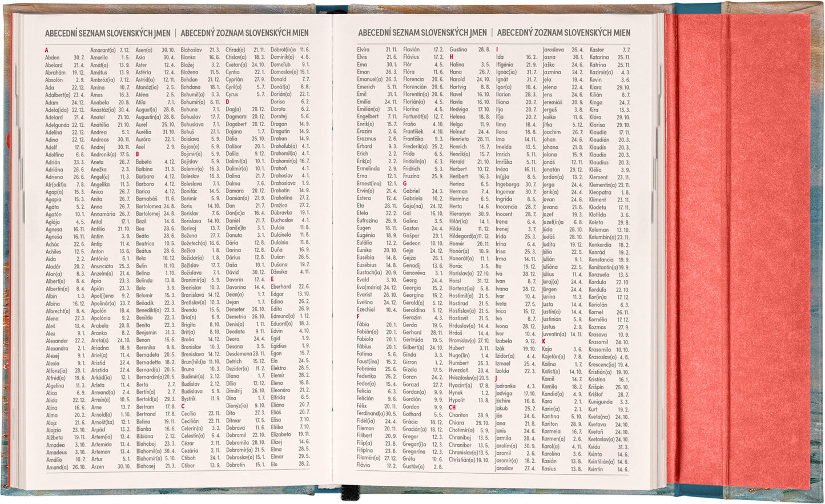The height and width of the screenshot is (504, 825).
Task: Select the name Elvira on the right page
Action: [x=363, y=50]
